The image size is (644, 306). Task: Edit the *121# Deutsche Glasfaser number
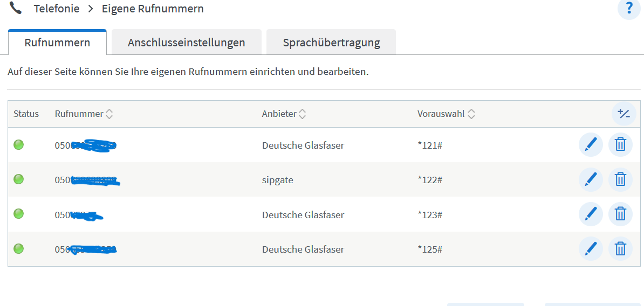coord(591,144)
